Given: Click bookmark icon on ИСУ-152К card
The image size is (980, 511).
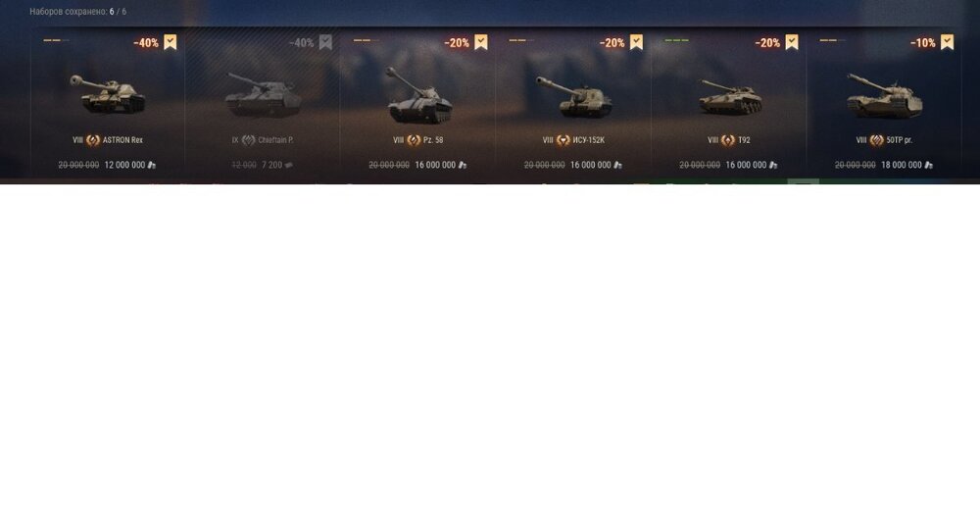Looking at the screenshot, I should (x=636, y=42).
